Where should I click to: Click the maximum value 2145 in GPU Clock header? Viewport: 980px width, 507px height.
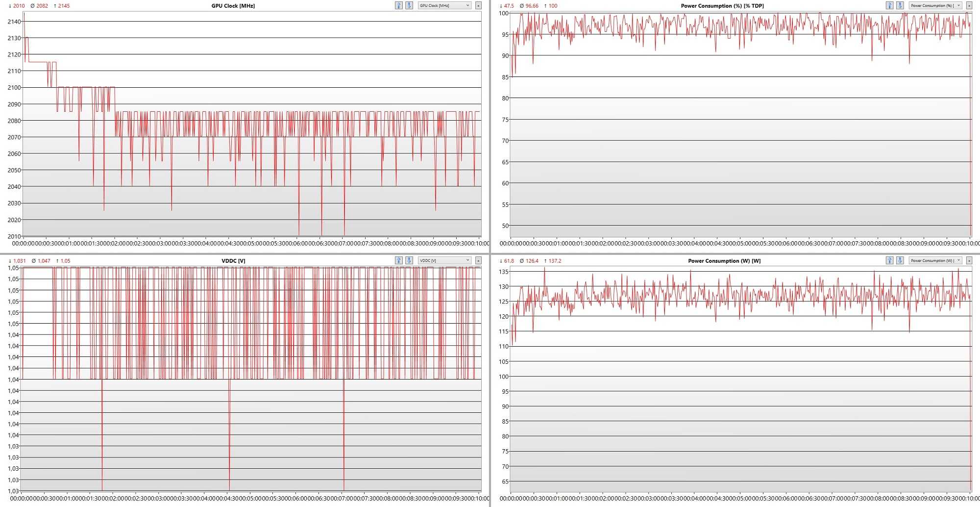(64, 6)
